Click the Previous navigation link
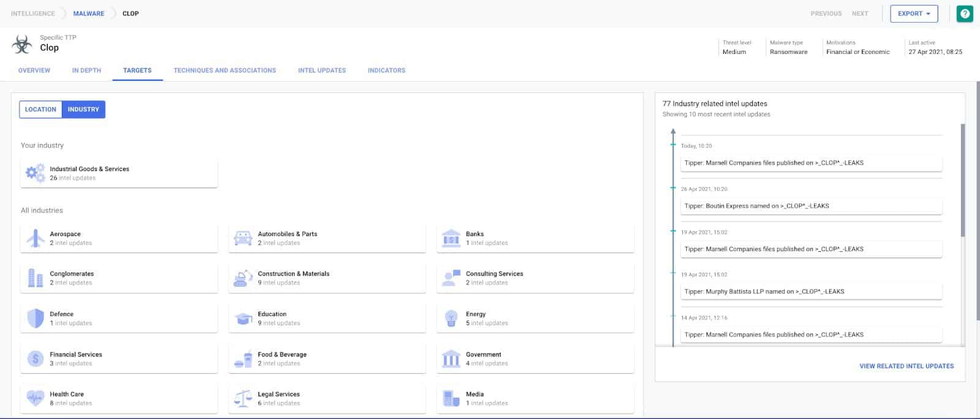 click(x=826, y=13)
